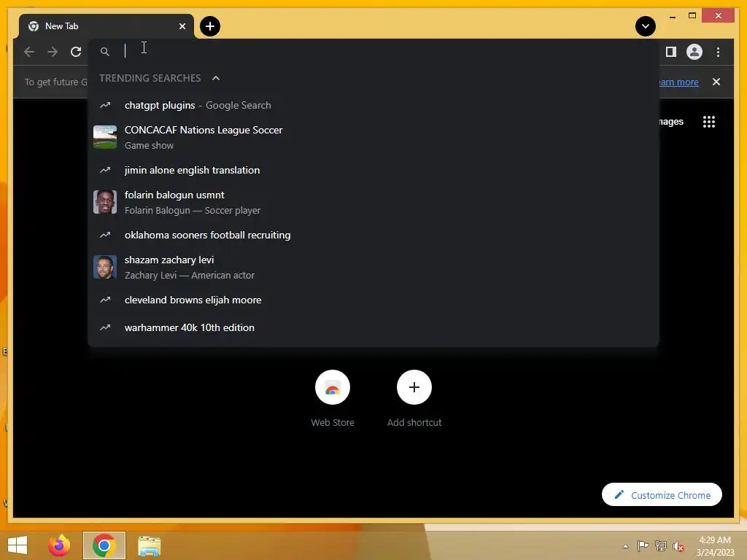This screenshot has width=747, height=560.
Task: Maximize the Chrome window
Action: pos(692,16)
